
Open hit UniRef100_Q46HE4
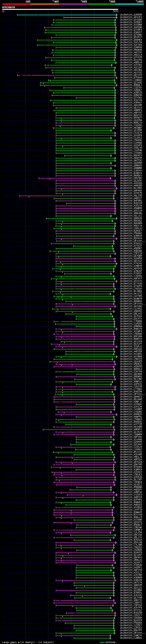[x=131, y=40]
